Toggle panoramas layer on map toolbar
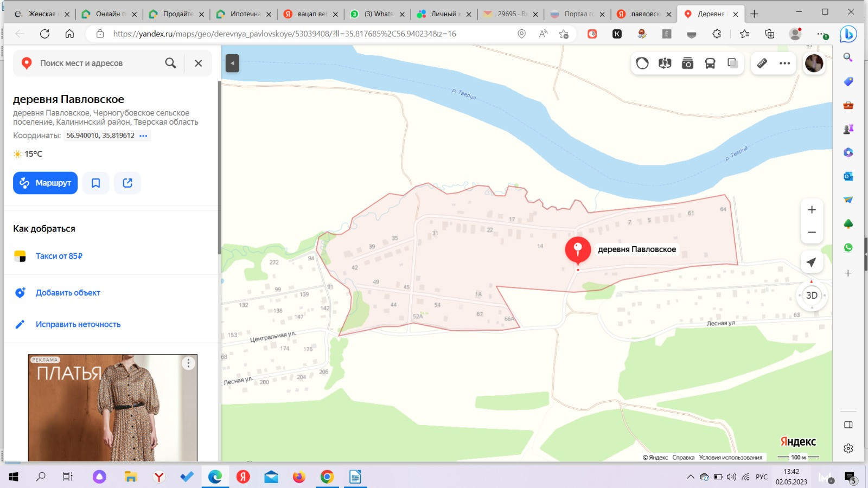 [x=665, y=63]
